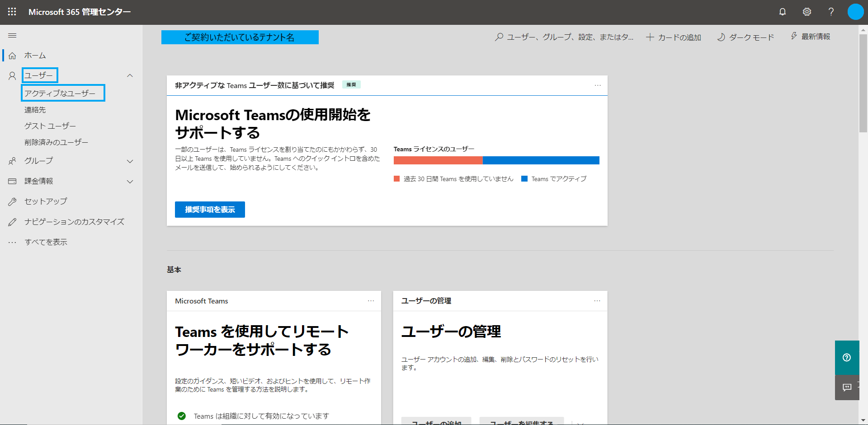Expand the 課金情報 section chevron
Image resolution: width=868 pixels, height=425 pixels.
tap(130, 182)
